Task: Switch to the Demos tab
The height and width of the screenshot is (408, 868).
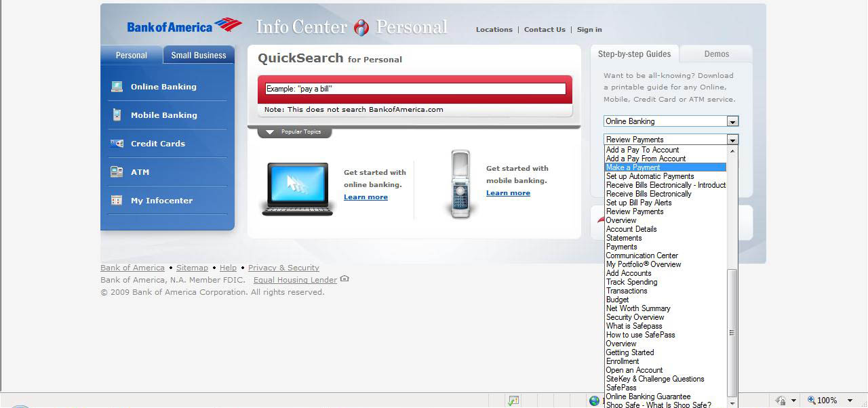Action: pyautogui.click(x=716, y=54)
